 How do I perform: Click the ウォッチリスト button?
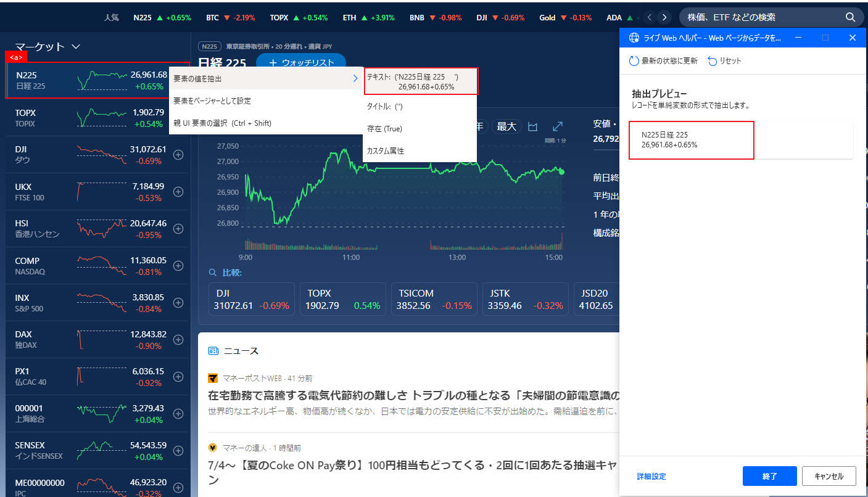click(x=301, y=63)
